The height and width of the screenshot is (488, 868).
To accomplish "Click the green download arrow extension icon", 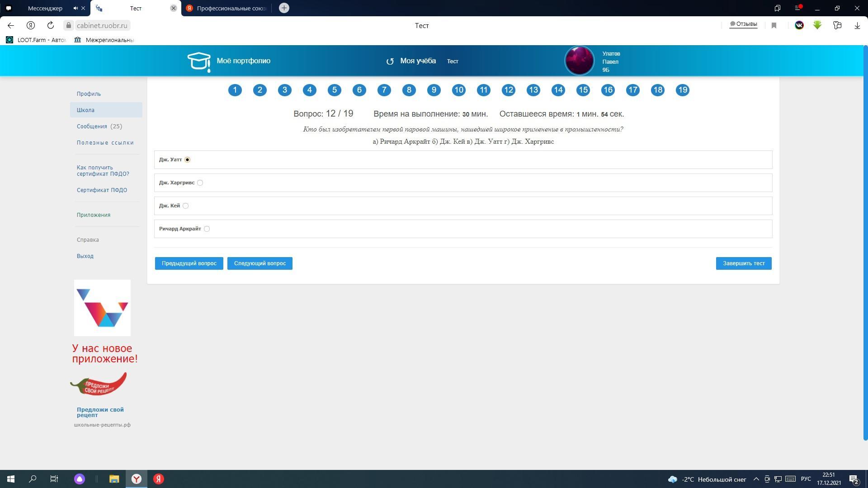I will [817, 25].
